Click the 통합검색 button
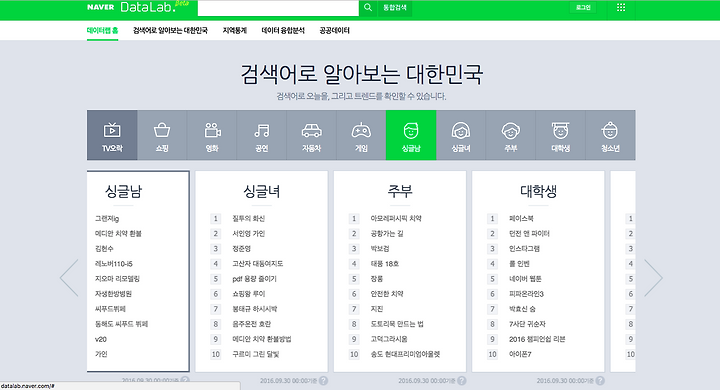This screenshot has width=720, height=390. click(395, 8)
